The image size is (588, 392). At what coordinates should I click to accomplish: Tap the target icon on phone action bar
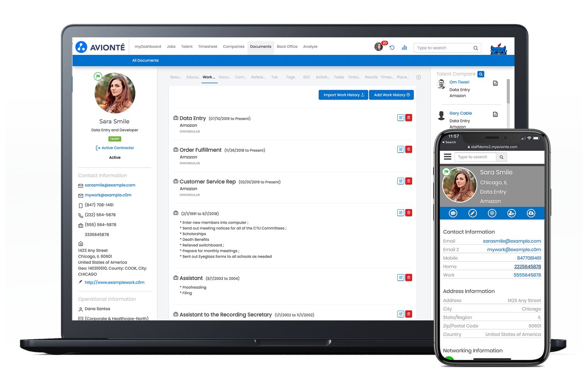click(492, 213)
